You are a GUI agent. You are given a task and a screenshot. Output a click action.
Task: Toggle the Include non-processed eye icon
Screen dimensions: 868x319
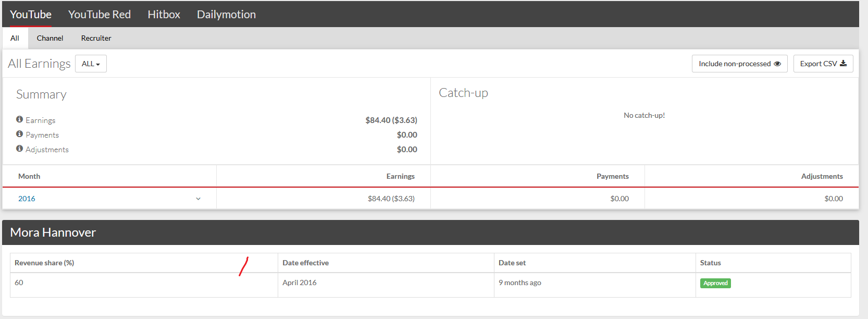point(777,64)
